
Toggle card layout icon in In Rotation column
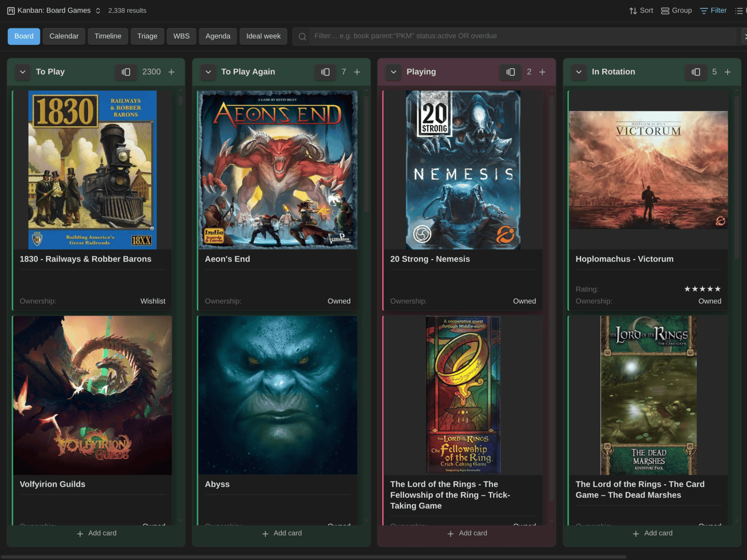click(x=696, y=72)
